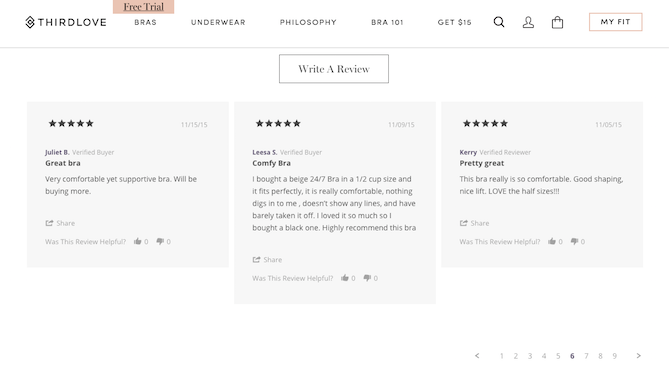Open the Underwear menu
Image resolution: width=669 pixels, height=366 pixels.
[x=218, y=22]
